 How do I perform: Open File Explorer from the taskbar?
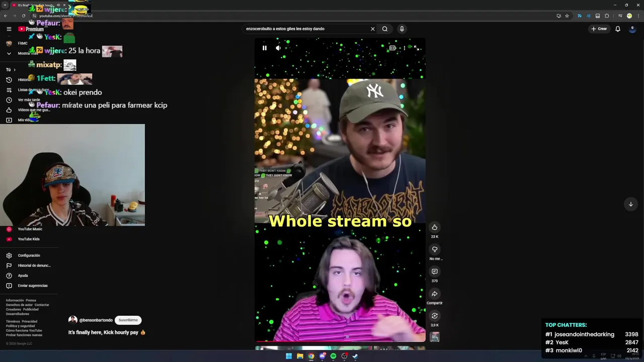[300, 356]
